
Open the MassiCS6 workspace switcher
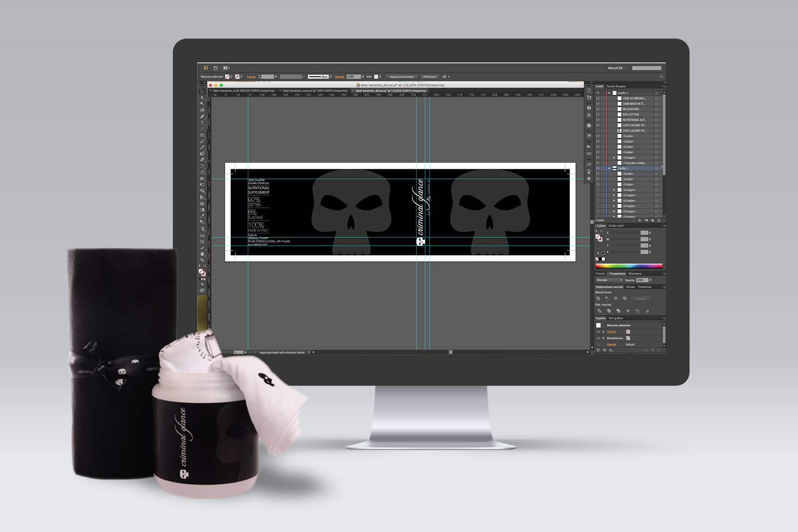pos(618,68)
